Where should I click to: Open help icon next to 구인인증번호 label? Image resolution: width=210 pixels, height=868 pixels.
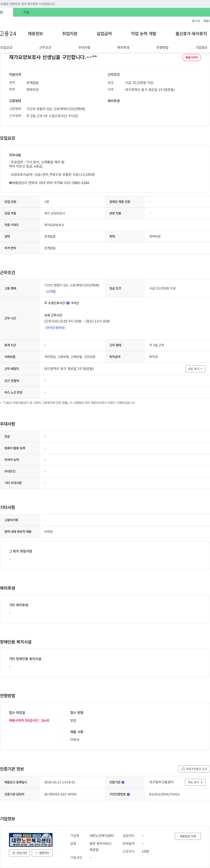128,794
